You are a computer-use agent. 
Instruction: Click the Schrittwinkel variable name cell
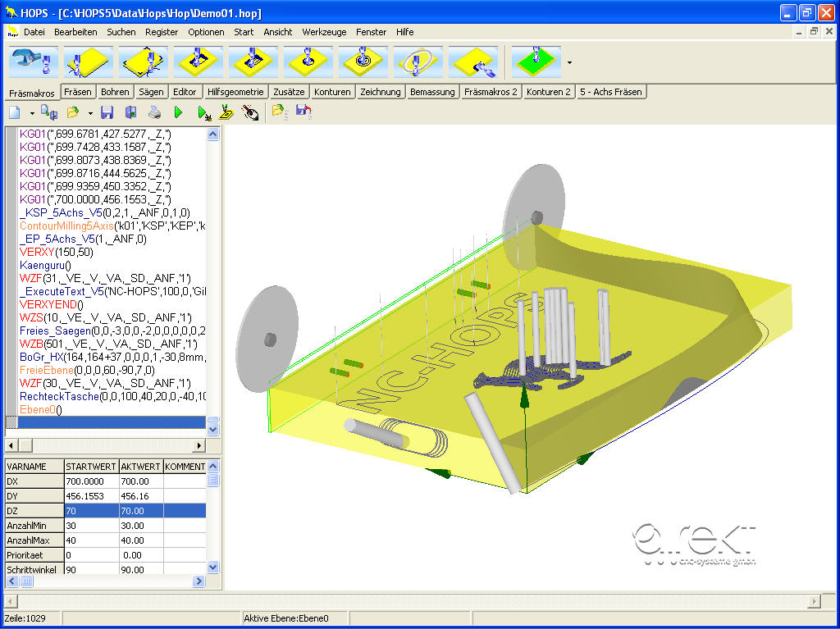pos(34,569)
